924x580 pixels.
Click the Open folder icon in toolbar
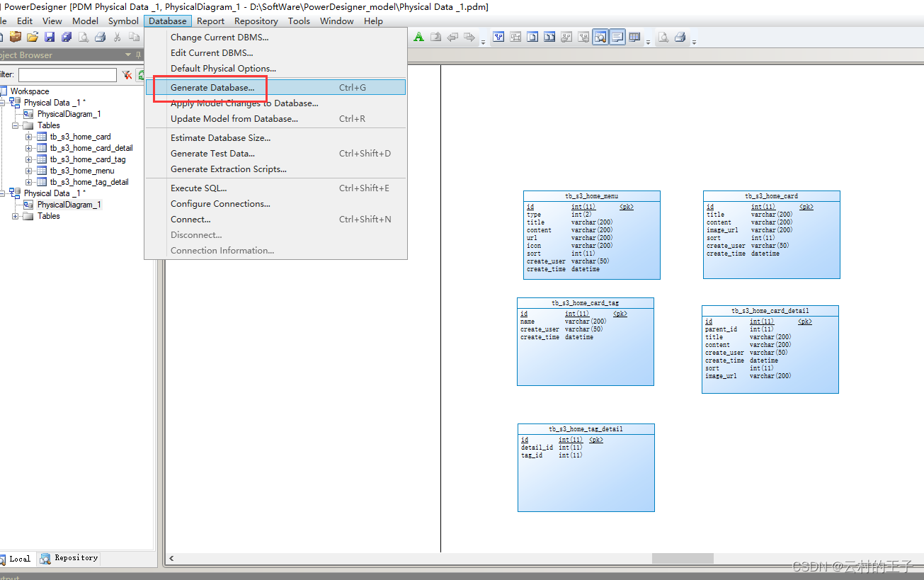32,37
